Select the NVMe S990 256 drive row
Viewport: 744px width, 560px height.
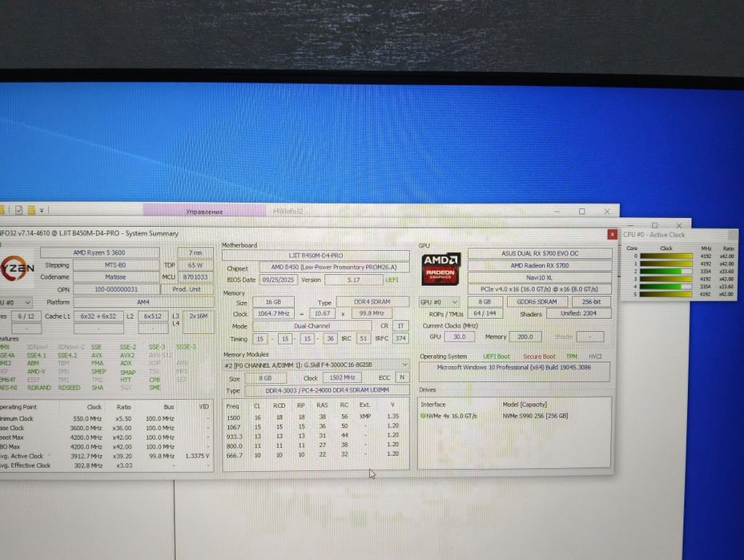coord(514,416)
